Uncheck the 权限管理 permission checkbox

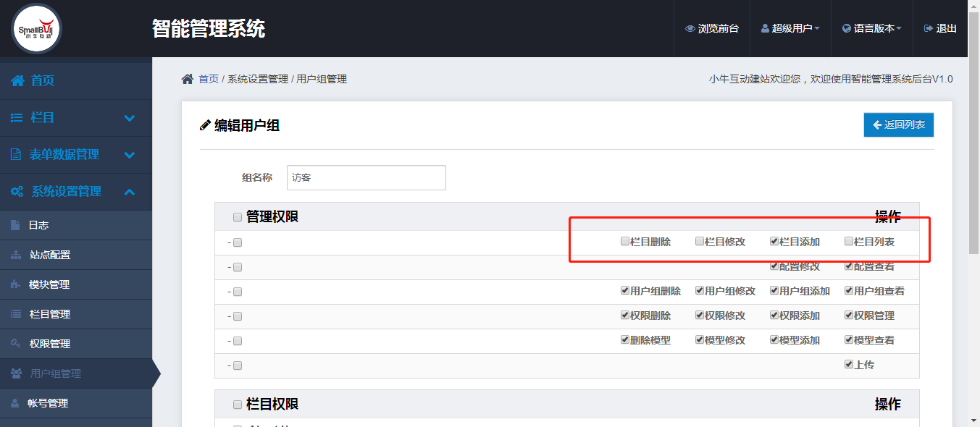(x=849, y=315)
